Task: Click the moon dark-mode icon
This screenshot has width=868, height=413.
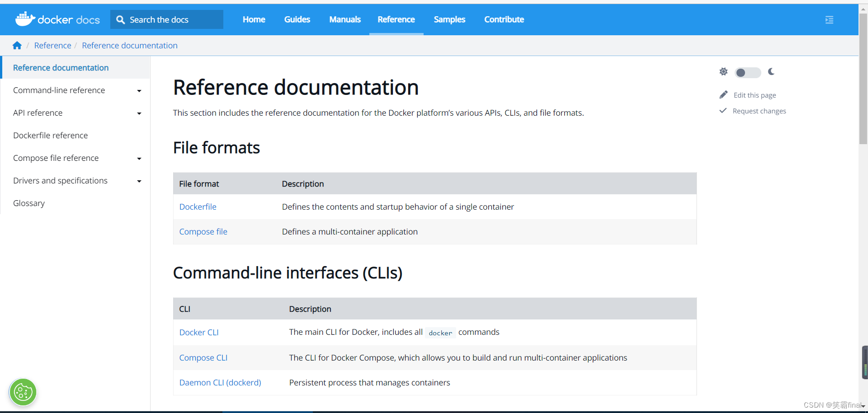Action: [x=771, y=71]
